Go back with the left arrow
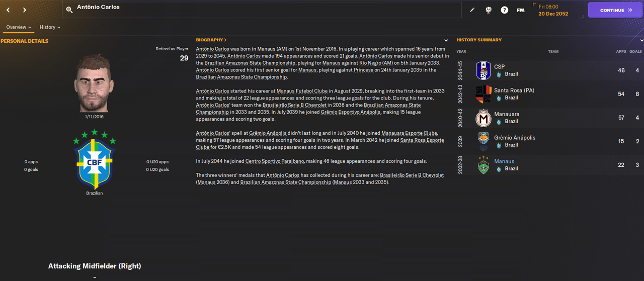 (x=8, y=10)
